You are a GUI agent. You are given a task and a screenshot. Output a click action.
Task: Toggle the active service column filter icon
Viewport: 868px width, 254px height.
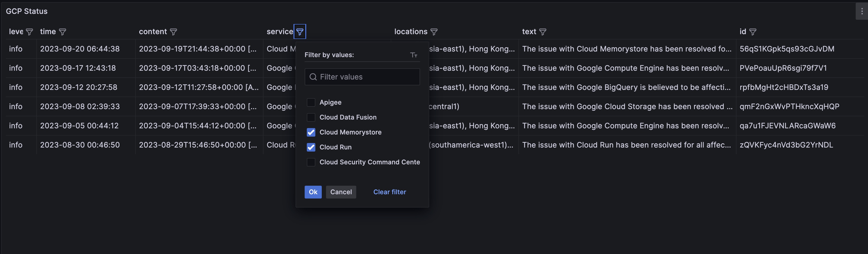click(300, 32)
